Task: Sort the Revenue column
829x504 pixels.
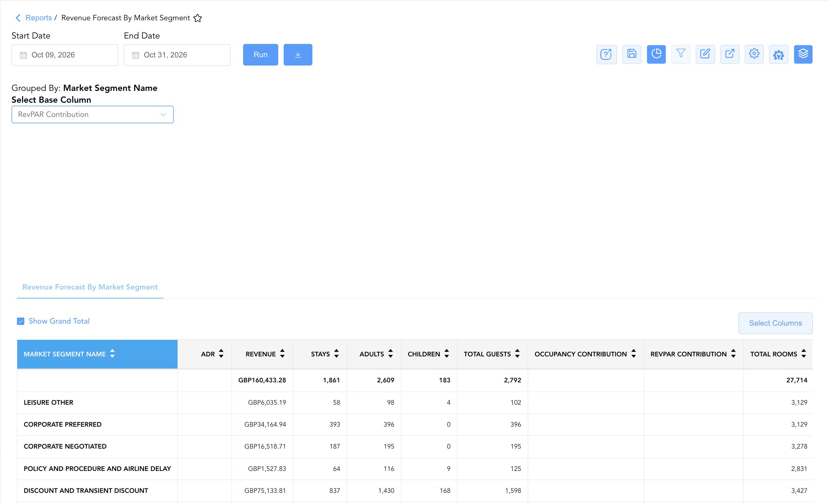Action: [x=282, y=354]
